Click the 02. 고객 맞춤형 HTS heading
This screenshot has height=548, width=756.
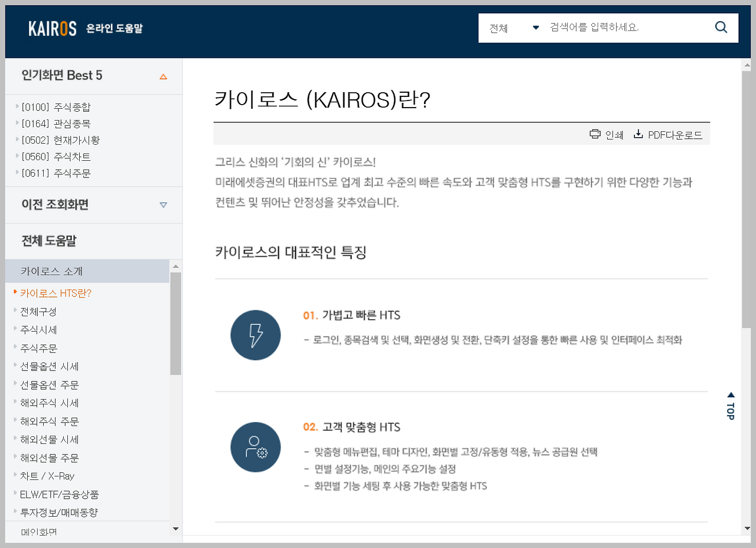click(352, 427)
